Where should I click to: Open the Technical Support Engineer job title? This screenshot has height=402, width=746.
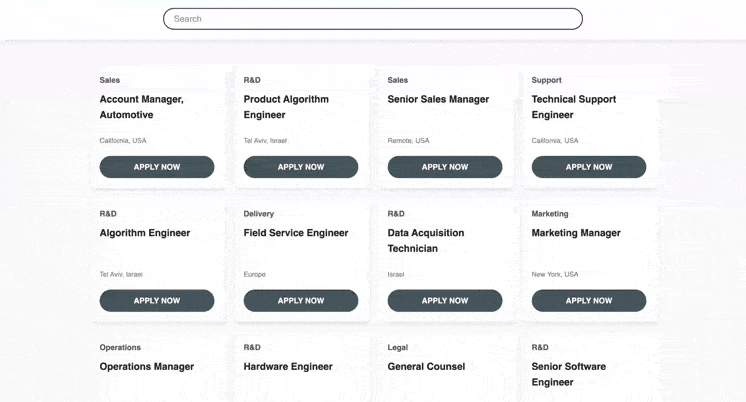[x=574, y=107]
